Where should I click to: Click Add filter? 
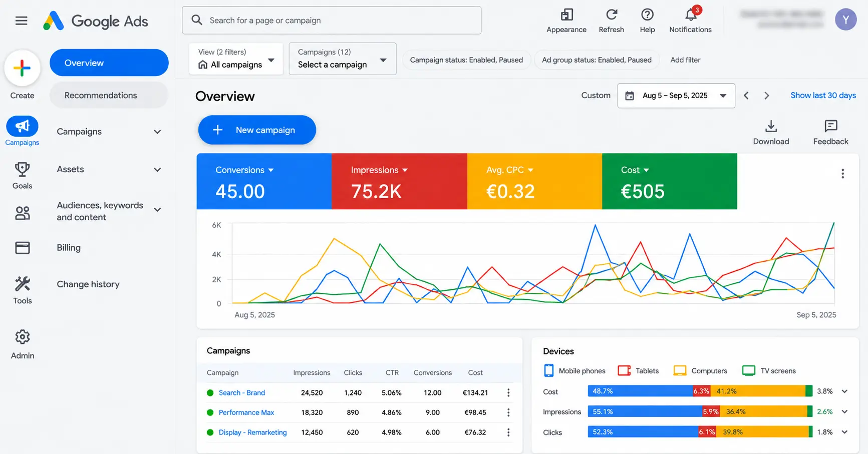(685, 60)
